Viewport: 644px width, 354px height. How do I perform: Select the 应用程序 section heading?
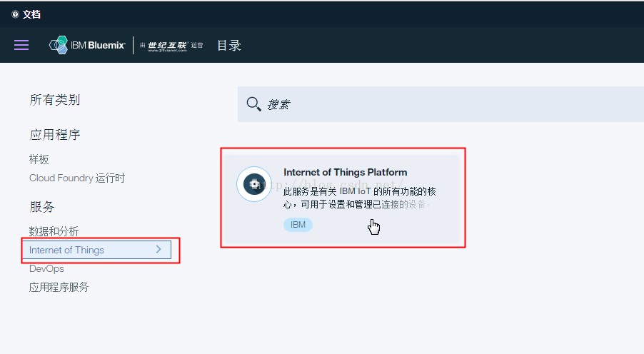[55, 135]
